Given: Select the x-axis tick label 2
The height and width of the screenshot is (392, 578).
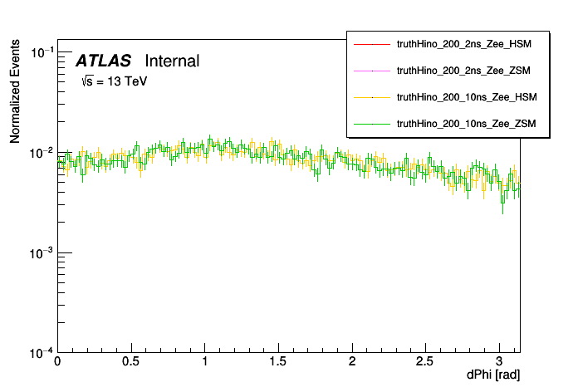Looking at the screenshot, I should coord(352,361).
